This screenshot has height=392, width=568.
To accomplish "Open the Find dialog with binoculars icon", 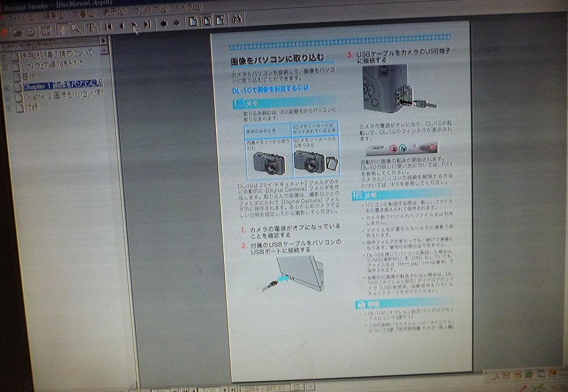I will point(235,19).
